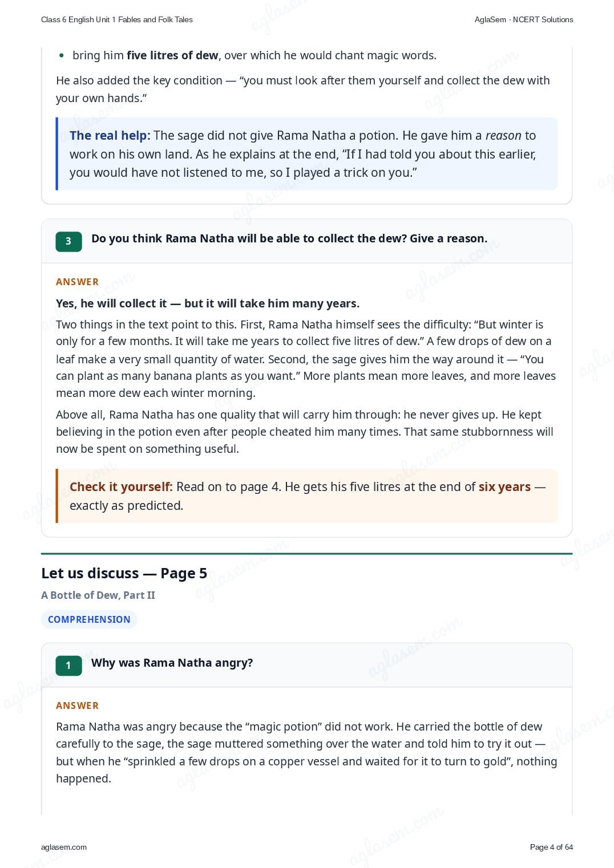Viewport: 614px width, 868px height.
Task: Click the bullet point before 'bring him'
Action: [x=62, y=56]
